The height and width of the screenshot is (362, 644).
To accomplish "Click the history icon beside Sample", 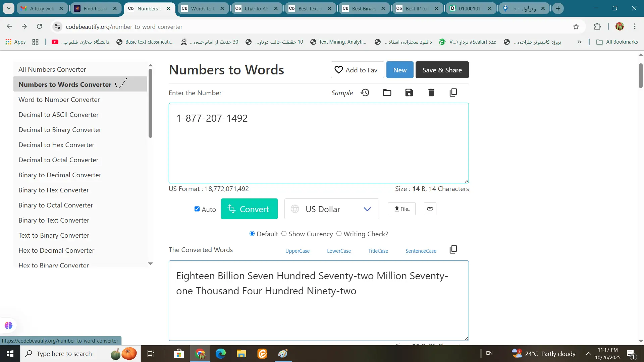I will [365, 93].
